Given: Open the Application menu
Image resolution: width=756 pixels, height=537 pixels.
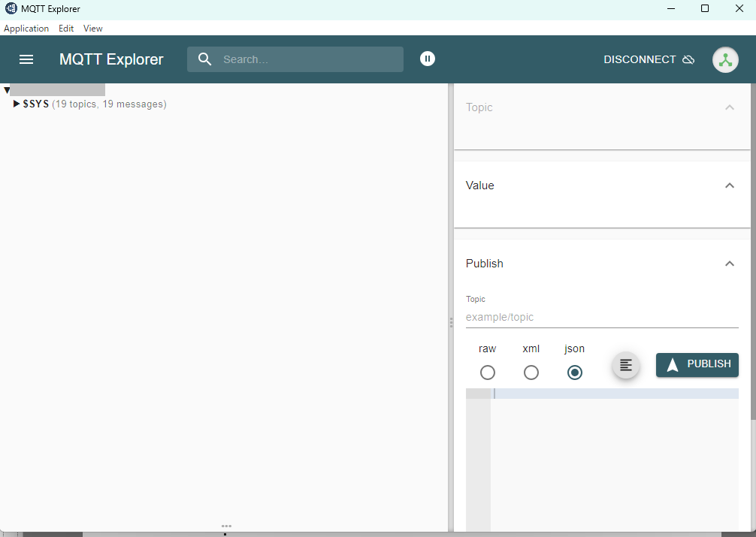Looking at the screenshot, I should click(26, 29).
